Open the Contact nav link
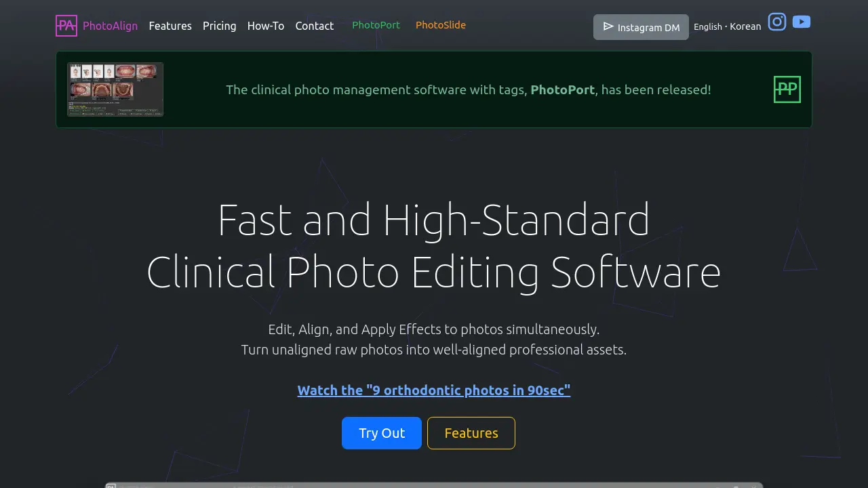868x488 pixels. 315,26
